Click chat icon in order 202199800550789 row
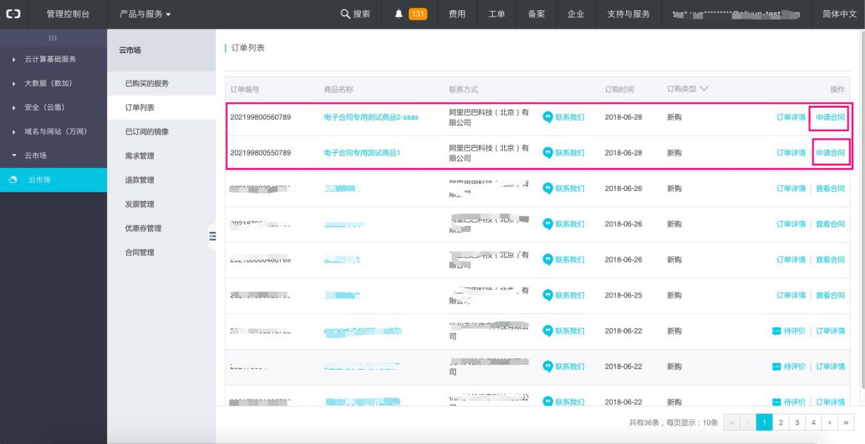 548,153
